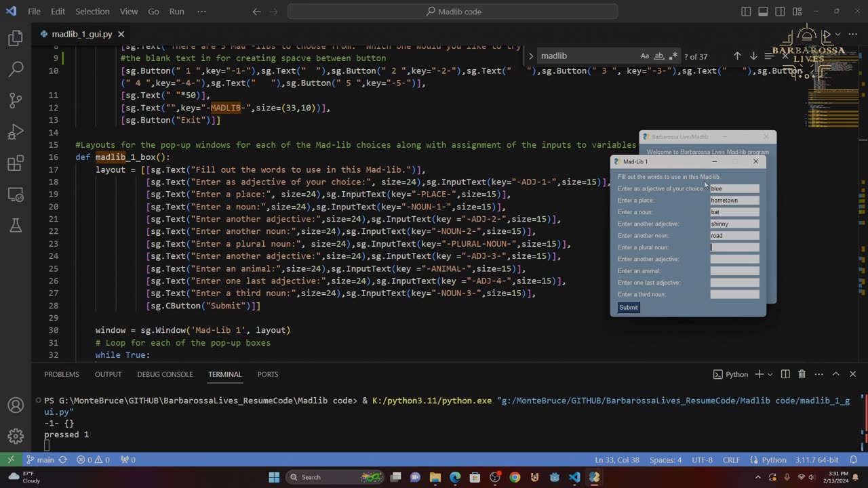Open Microsoft Edge from taskbar

point(455,477)
